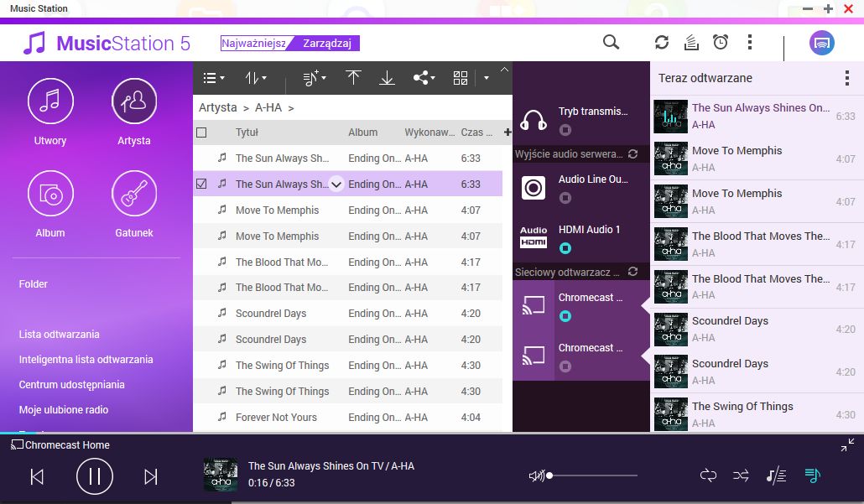The height and width of the screenshot is (504, 864).
Task: Sort by the Album column header
Action: [362, 132]
